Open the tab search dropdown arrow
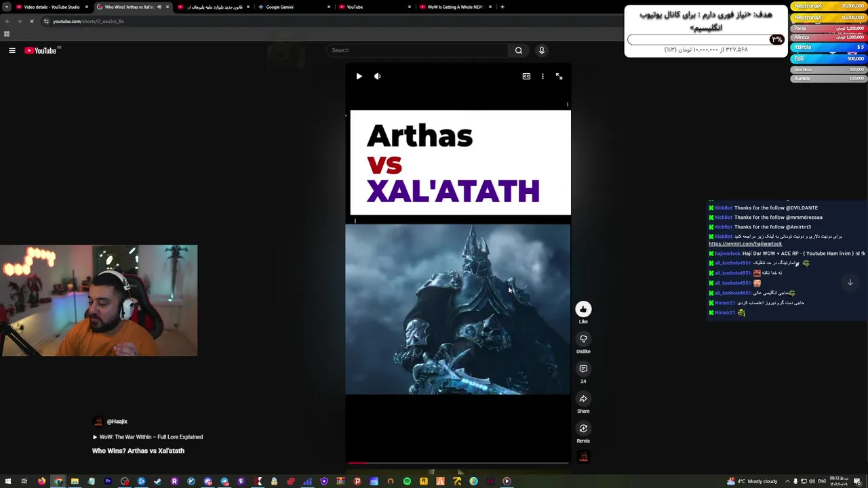 pos(6,7)
